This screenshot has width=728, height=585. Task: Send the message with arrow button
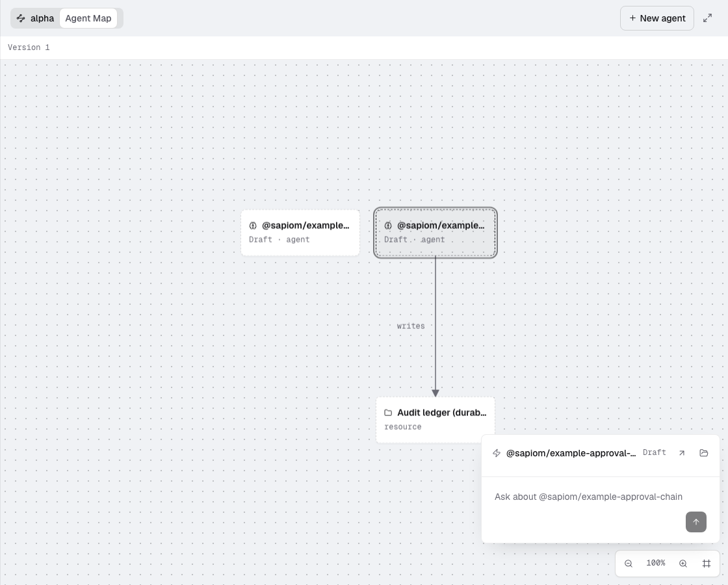695,522
